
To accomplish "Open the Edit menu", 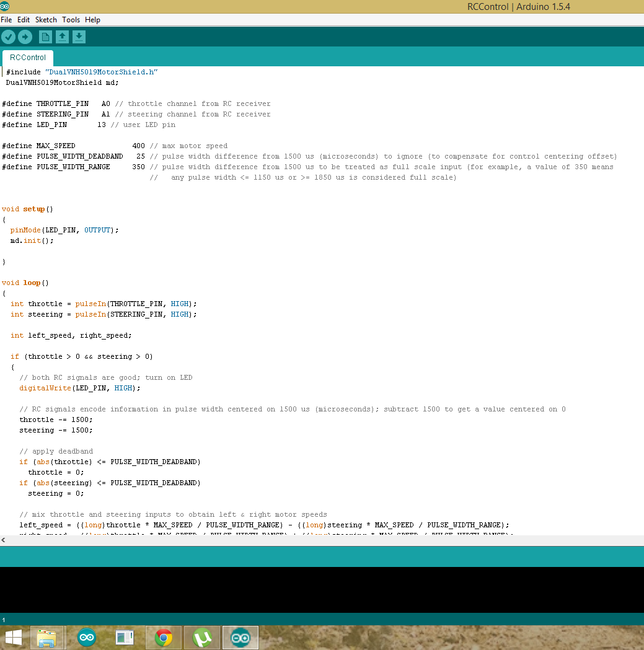I will pos(23,20).
